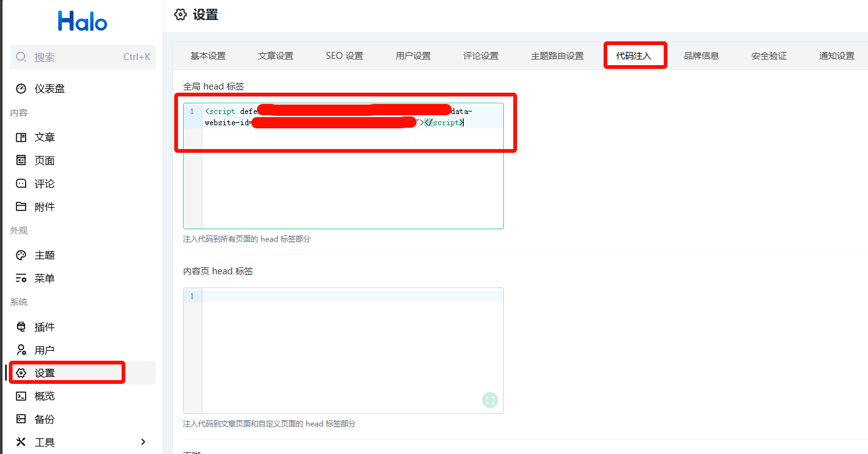
Task: Click the 页面 pages icon
Action: pos(21,160)
